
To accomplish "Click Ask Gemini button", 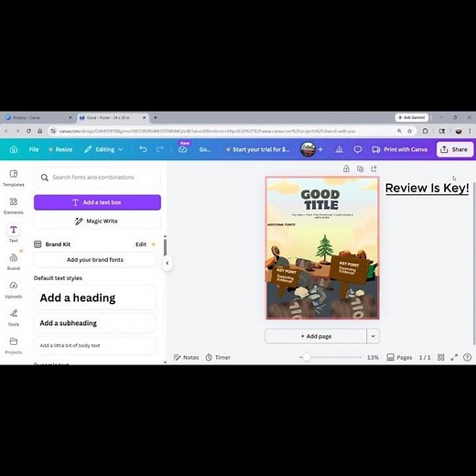I will (x=412, y=117).
